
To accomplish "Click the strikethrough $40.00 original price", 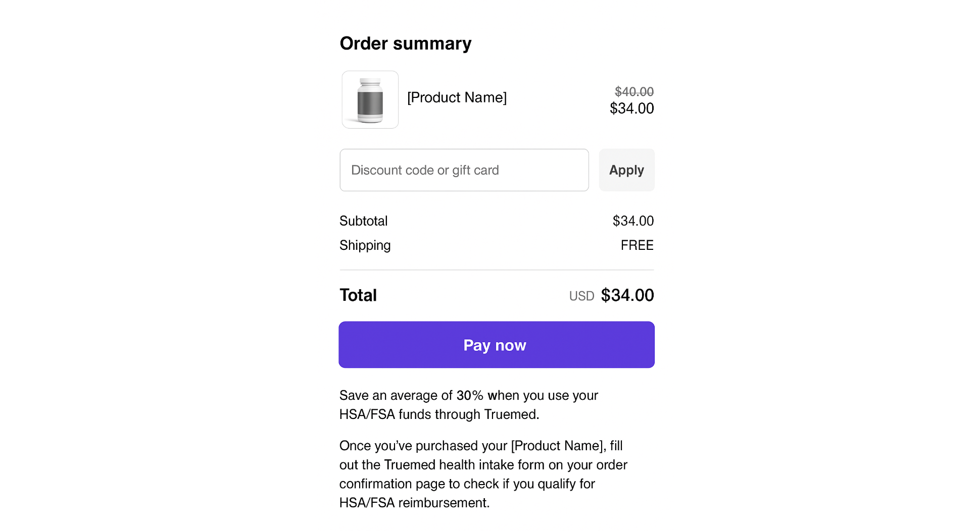I will 634,91.
